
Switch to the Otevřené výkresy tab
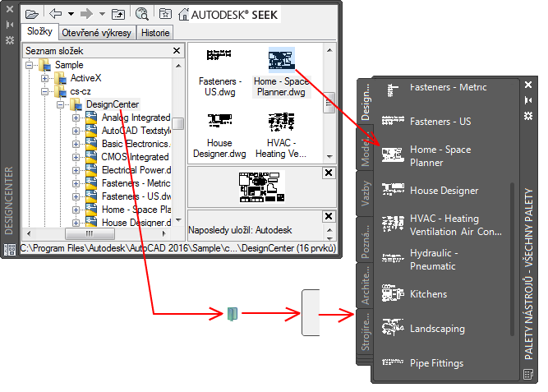click(x=96, y=33)
